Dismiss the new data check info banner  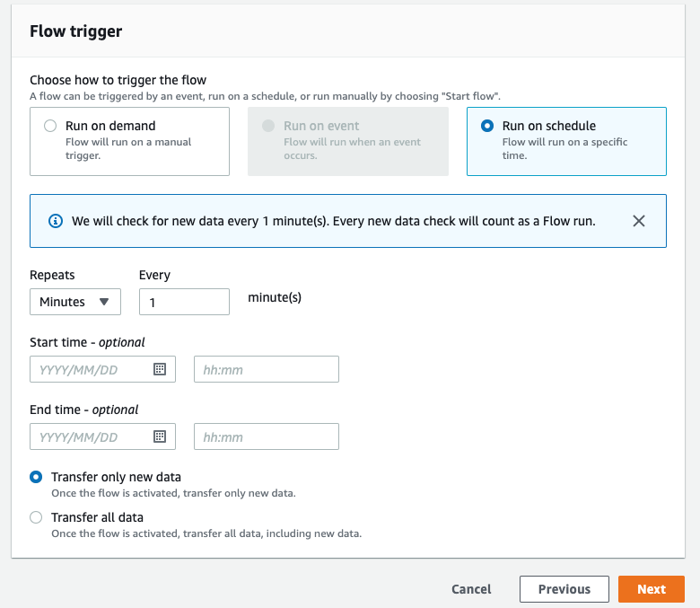[639, 221]
